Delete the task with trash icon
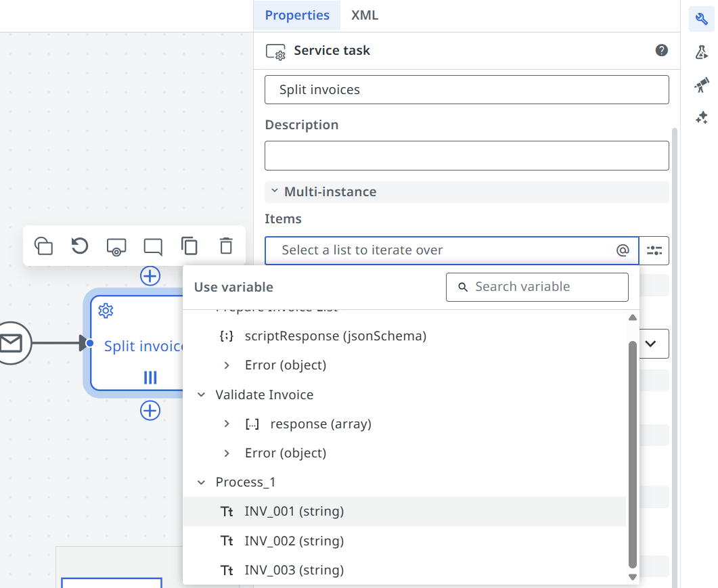 coord(226,246)
